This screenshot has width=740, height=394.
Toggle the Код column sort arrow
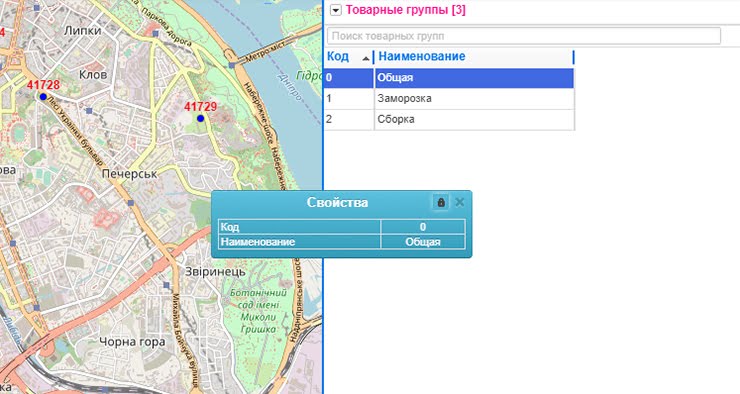(366, 59)
